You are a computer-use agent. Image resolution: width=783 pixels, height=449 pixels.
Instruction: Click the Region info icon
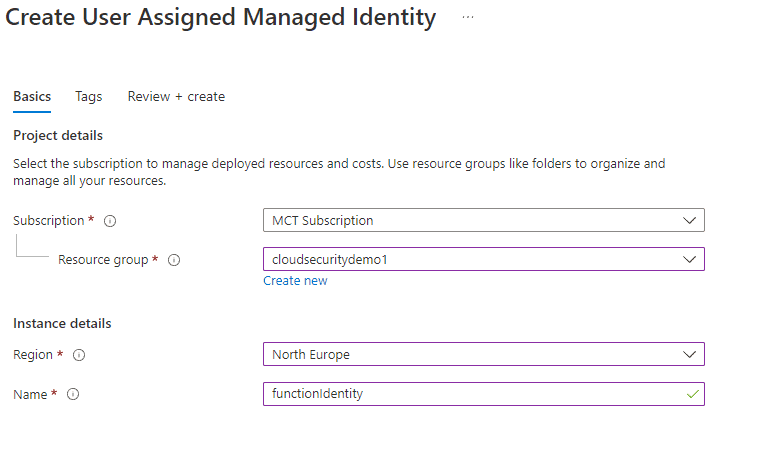coord(79,355)
